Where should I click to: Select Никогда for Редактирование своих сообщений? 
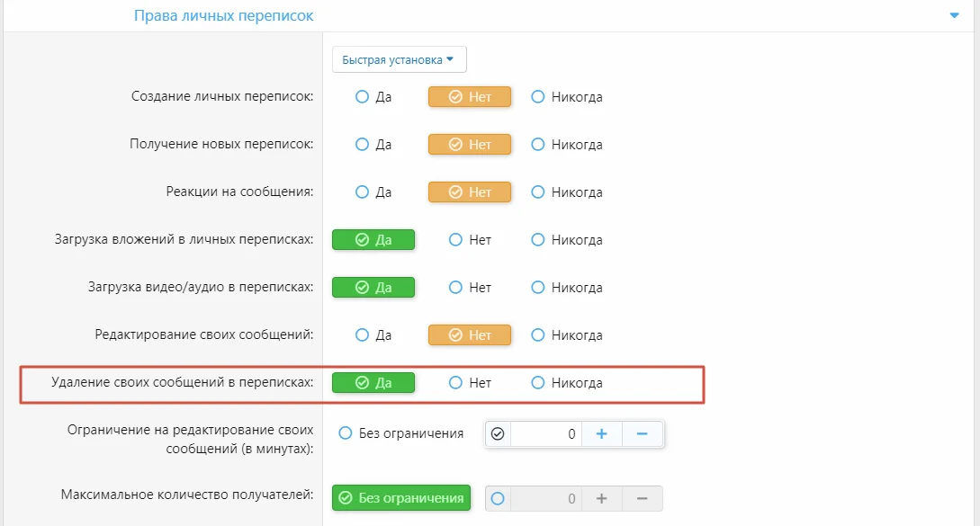coord(566,334)
